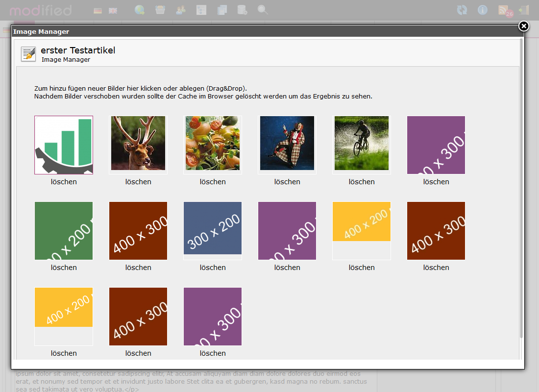This screenshot has width=539, height=392.
Task: Open the shop preview globe icon
Action: [x=140, y=10]
